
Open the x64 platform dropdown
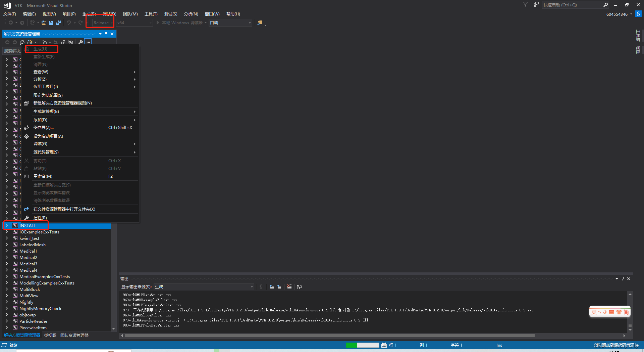(134, 23)
